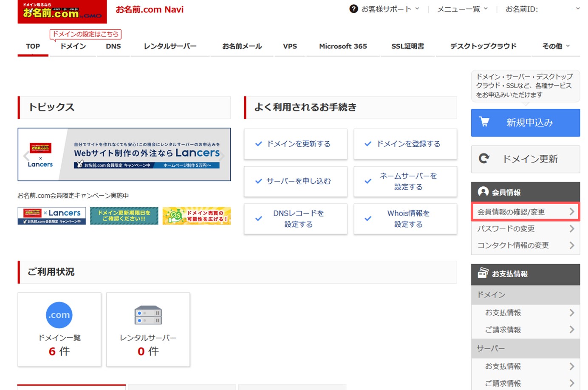Image resolution: width=588 pixels, height=390 pixels.
Task: Expand the その他 navigation menu
Action: point(556,46)
